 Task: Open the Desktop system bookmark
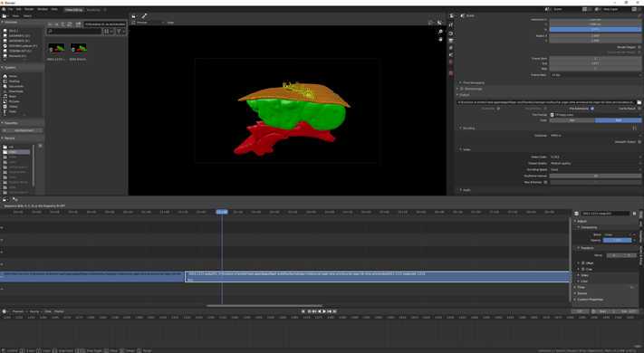[14, 81]
